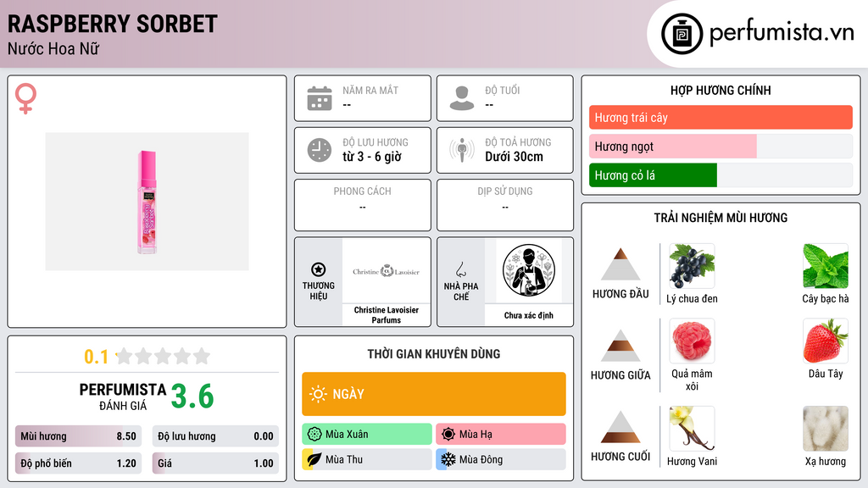
Task: Click the RASPBERRY SORBET title
Action: (x=113, y=24)
